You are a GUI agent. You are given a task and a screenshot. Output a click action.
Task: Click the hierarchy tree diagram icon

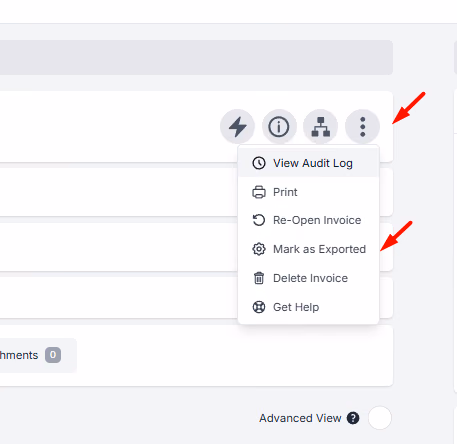point(321,127)
